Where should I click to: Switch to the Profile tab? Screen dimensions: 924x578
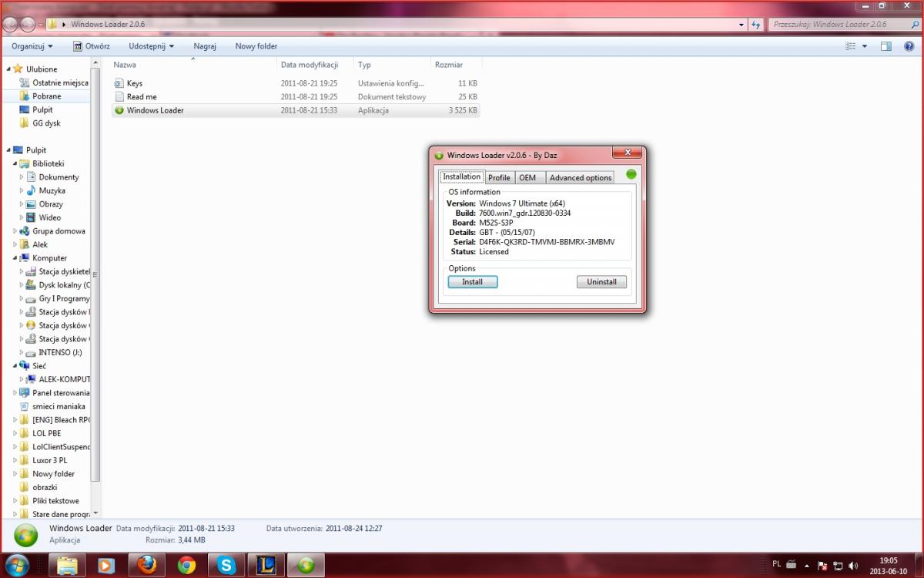[499, 177]
